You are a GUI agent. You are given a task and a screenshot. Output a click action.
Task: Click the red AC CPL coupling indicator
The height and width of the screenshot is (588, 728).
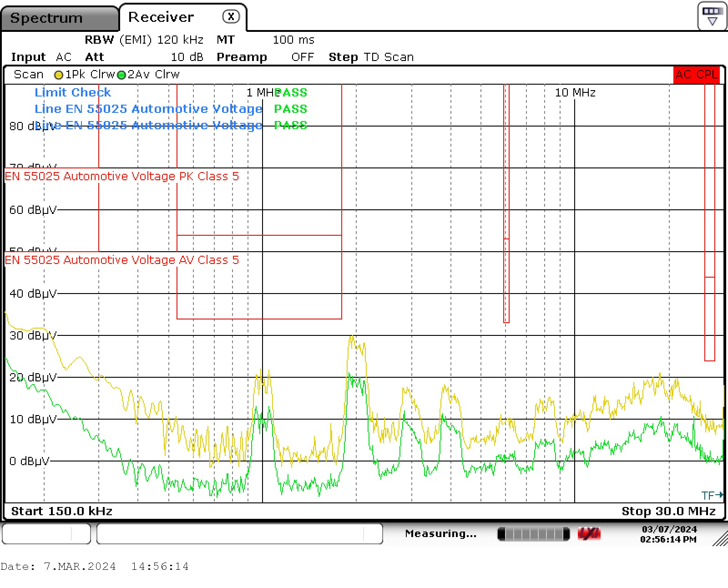(696, 75)
